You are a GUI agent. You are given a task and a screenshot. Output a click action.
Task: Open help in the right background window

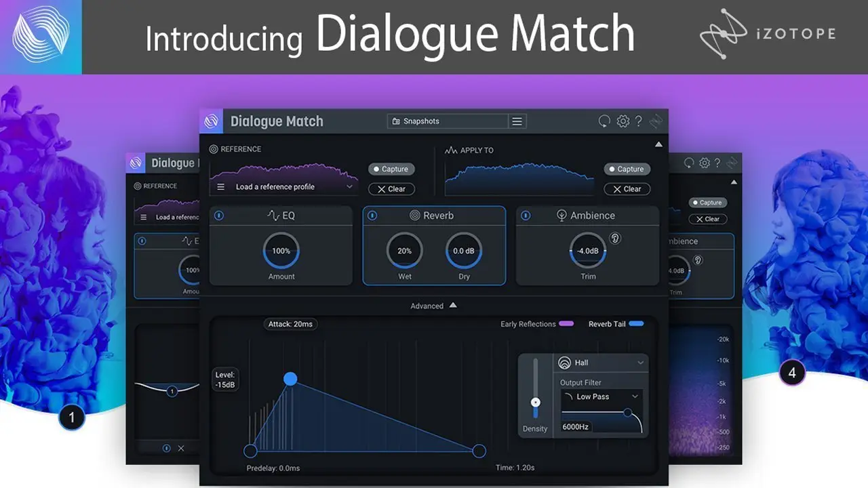[717, 163]
